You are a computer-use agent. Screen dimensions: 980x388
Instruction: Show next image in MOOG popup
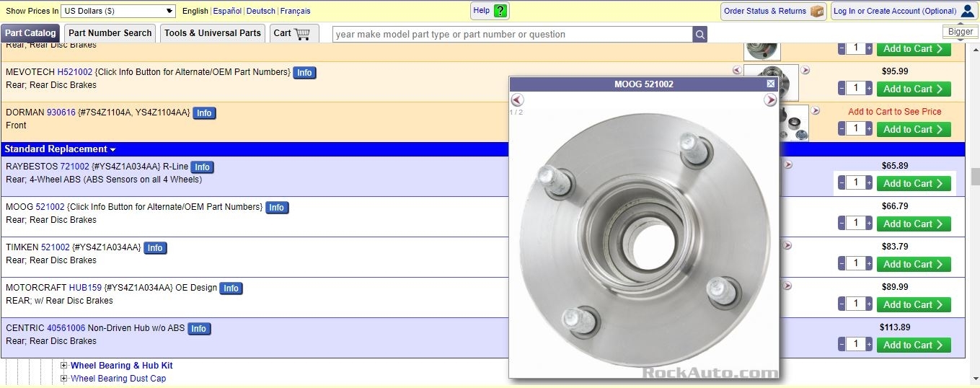(770, 100)
